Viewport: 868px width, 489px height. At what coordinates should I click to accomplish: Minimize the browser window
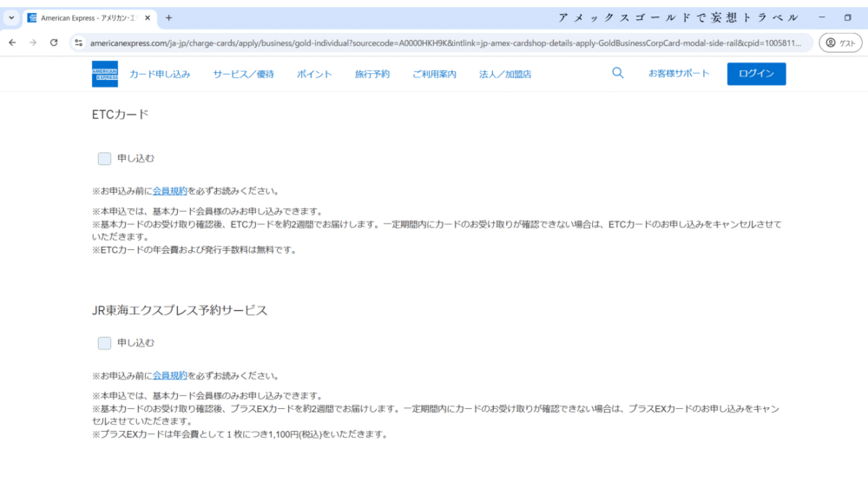pyautogui.click(x=822, y=17)
